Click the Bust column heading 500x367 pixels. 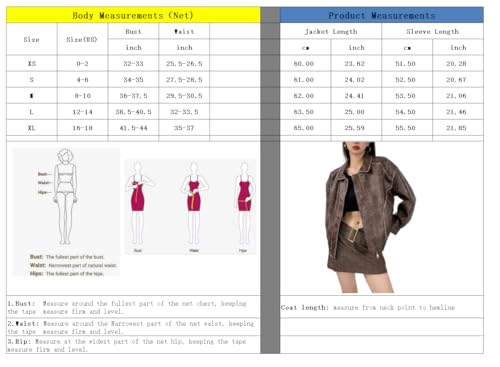pos(133,31)
